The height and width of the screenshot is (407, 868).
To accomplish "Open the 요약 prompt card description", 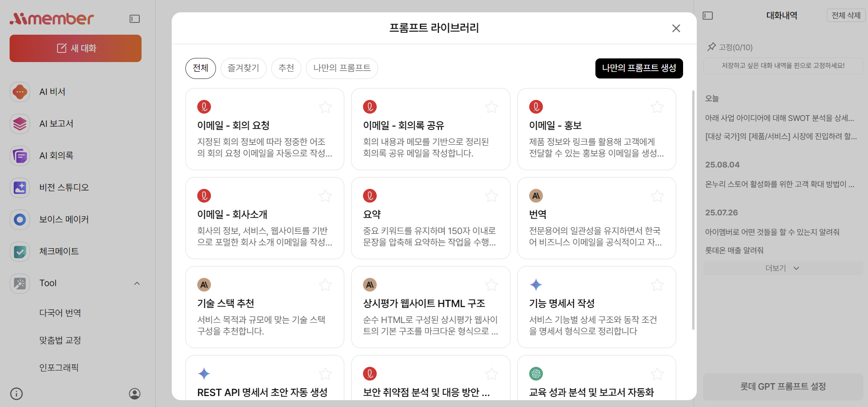I will click(429, 236).
